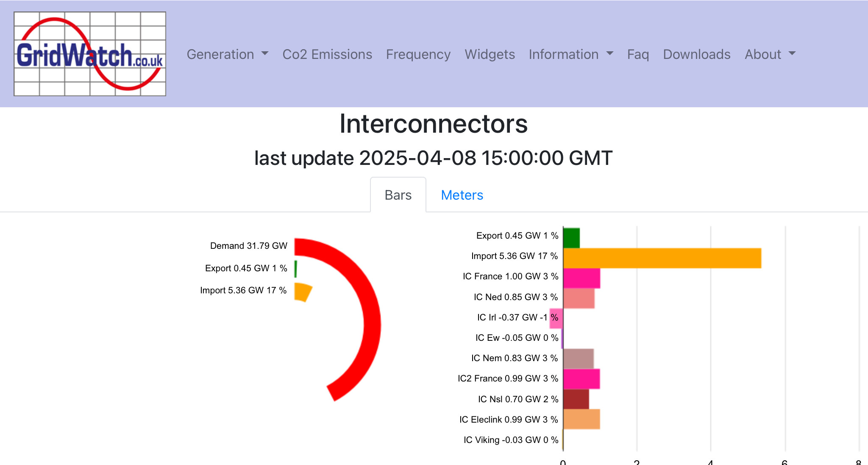Open the Information dropdown menu
Image resolution: width=868 pixels, height=465 pixels.
point(571,54)
